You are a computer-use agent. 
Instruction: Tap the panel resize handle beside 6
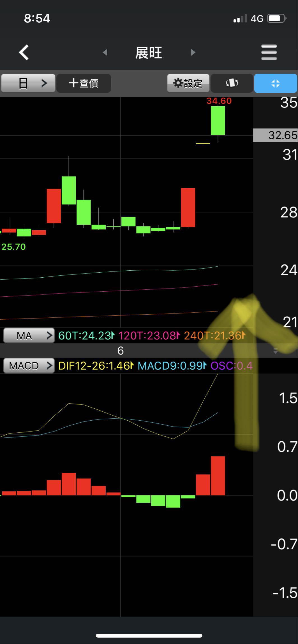click(275, 351)
